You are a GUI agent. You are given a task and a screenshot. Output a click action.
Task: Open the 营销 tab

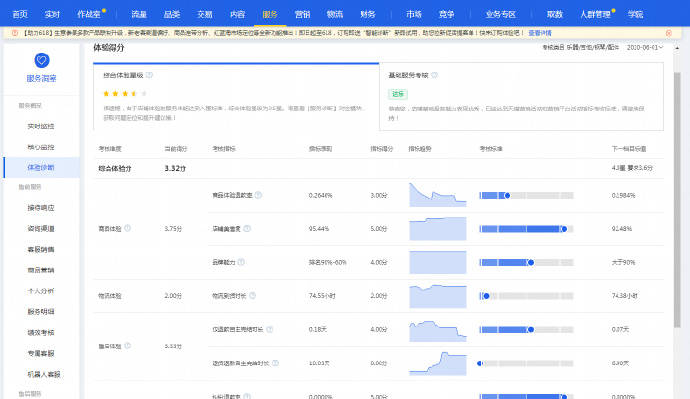coord(302,14)
